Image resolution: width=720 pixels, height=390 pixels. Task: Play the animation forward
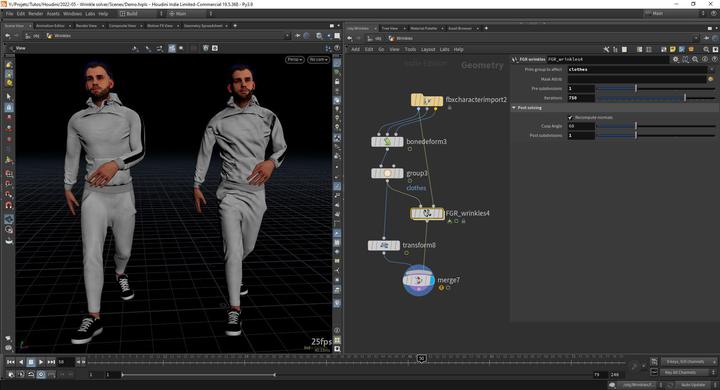(x=41, y=362)
